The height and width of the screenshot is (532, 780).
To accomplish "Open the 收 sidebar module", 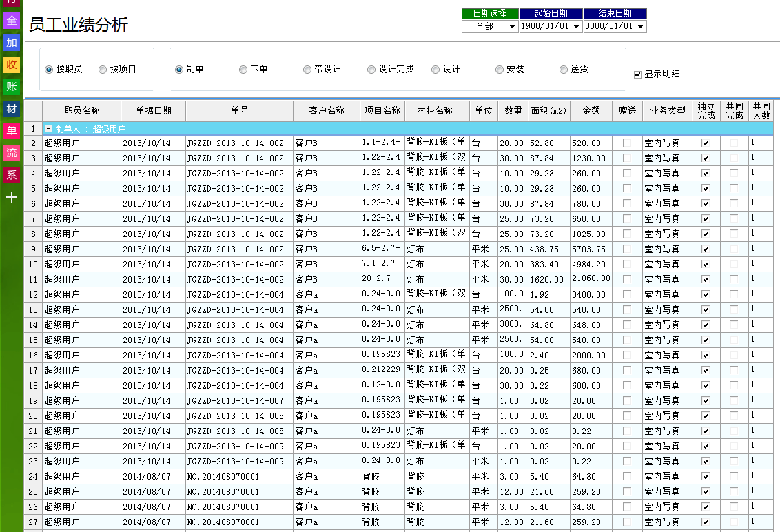I will pyautogui.click(x=10, y=65).
